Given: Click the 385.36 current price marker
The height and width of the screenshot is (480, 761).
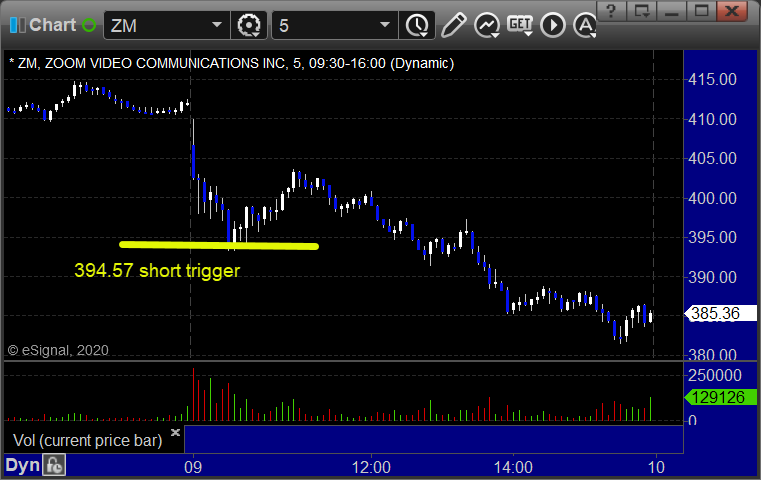Looking at the screenshot, I should pyautogui.click(x=721, y=314).
